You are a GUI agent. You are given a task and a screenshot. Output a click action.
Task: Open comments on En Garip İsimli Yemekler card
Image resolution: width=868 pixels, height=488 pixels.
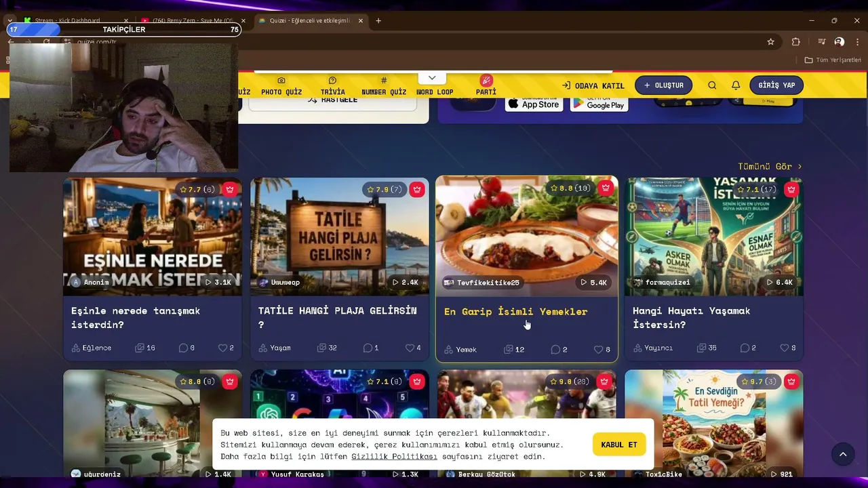(x=555, y=350)
